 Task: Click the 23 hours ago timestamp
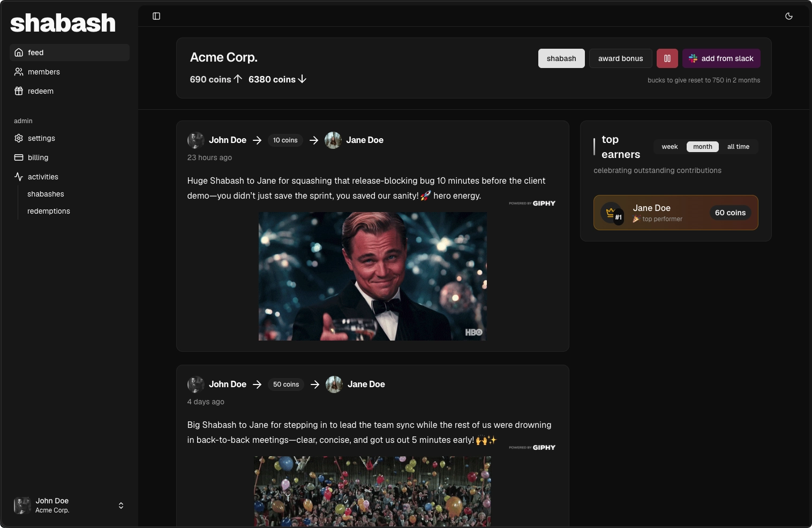tap(209, 157)
